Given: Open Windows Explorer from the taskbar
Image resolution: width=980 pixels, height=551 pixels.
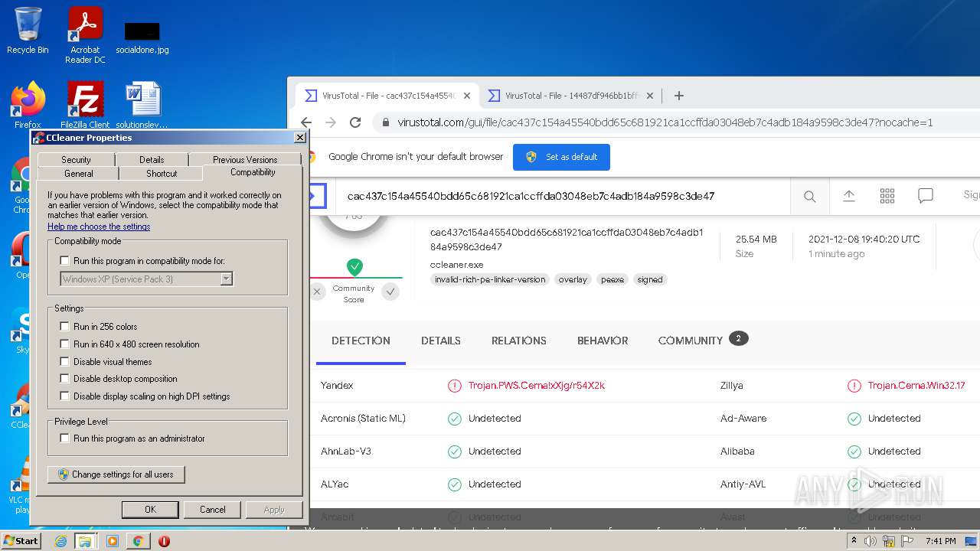Looking at the screenshot, I should tap(85, 541).
